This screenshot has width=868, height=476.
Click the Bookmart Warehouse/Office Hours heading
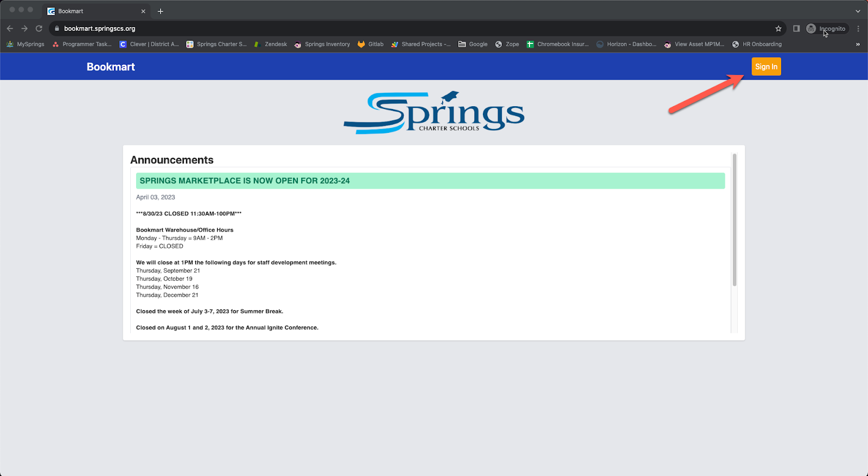pyautogui.click(x=184, y=230)
